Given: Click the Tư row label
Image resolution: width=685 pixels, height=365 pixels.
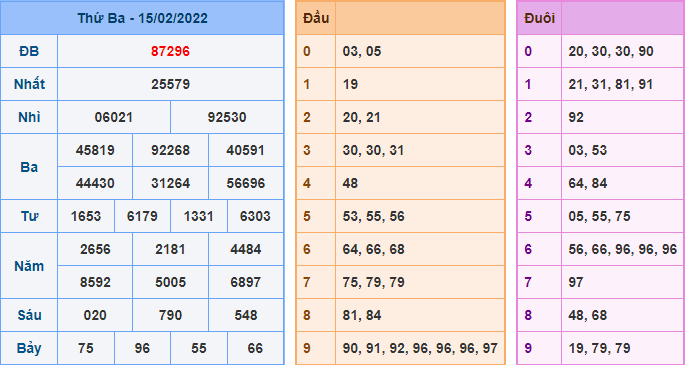Looking at the screenshot, I should pos(29,217).
